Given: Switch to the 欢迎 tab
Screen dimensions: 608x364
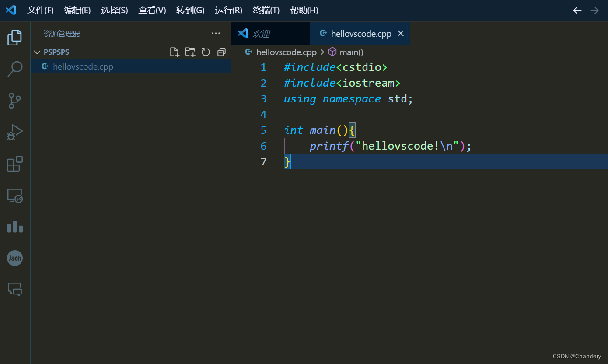Looking at the screenshot, I should pyautogui.click(x=270, y=33).
